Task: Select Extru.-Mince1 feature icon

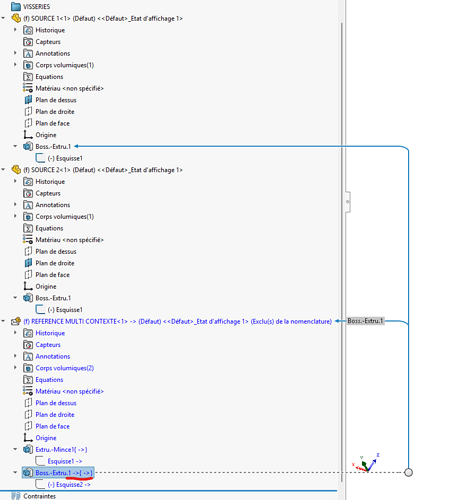Action: coord(28,450)
